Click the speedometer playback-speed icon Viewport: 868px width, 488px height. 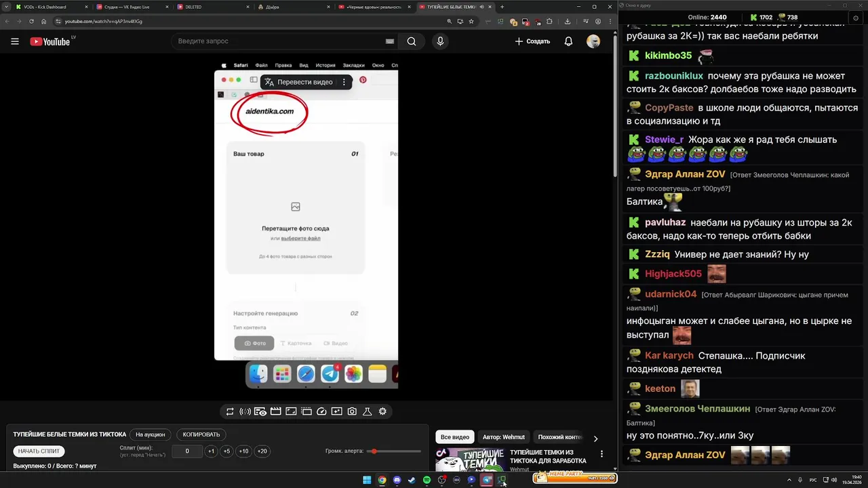click(x=321, y=411)
